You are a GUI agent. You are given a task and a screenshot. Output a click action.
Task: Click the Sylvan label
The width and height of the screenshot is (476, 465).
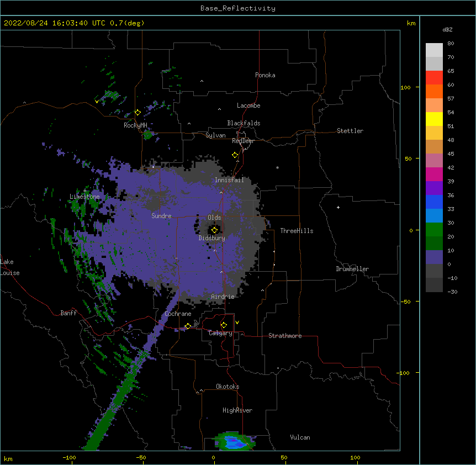(x=215, y=135)
